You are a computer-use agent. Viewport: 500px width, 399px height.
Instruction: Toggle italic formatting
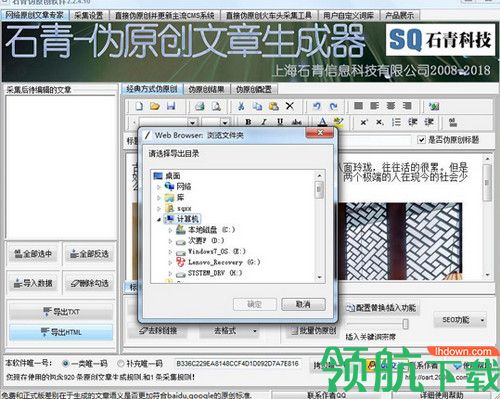tap(264, 122)
